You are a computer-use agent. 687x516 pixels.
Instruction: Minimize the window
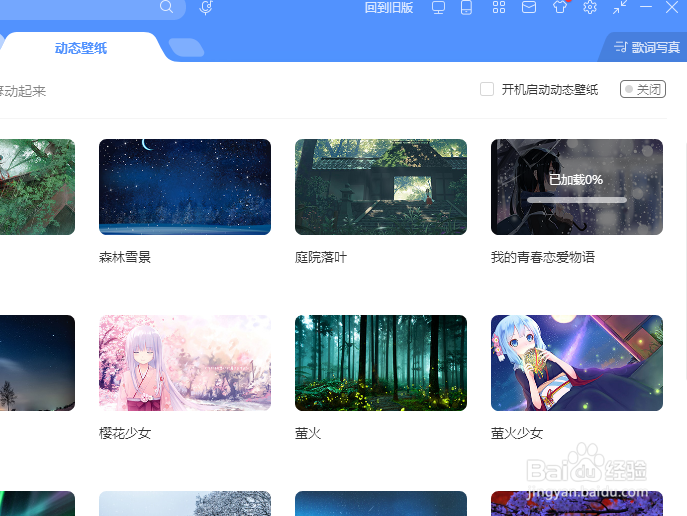pos(646,7)
